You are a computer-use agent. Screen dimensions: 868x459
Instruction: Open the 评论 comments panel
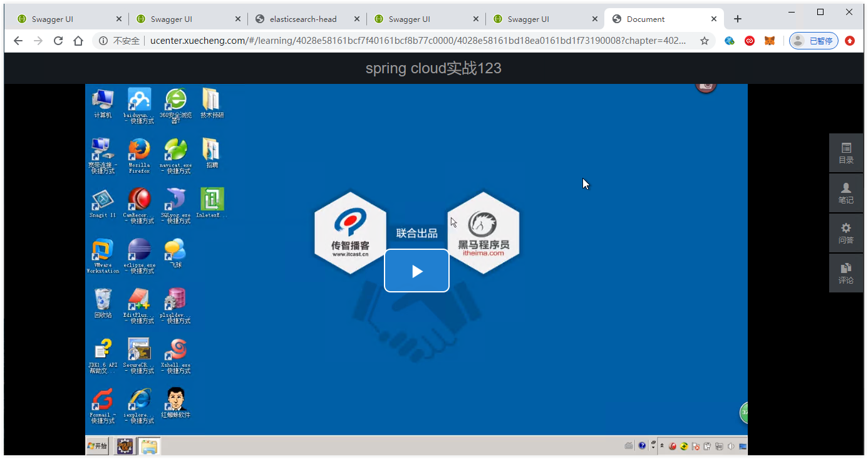(x=846, y=273)
